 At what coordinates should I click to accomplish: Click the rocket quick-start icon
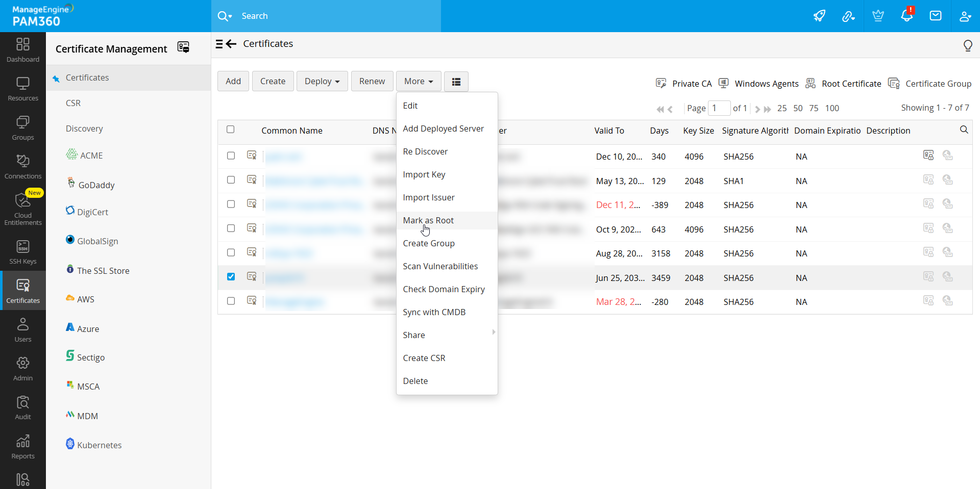[x=819, y=16]
